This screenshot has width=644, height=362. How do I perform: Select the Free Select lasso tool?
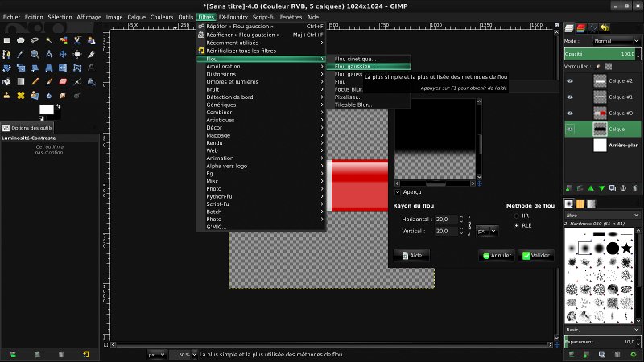click(35, 40)
